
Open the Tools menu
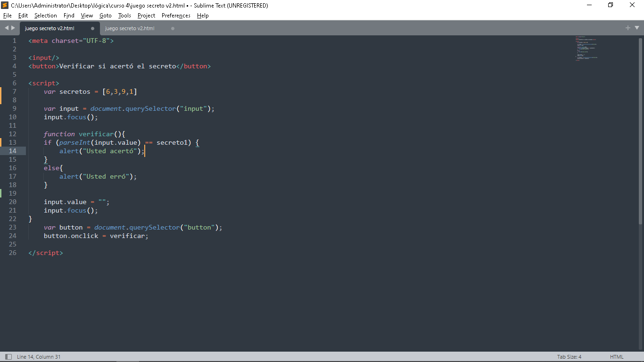pyautogui.click(x=124, y=16)
